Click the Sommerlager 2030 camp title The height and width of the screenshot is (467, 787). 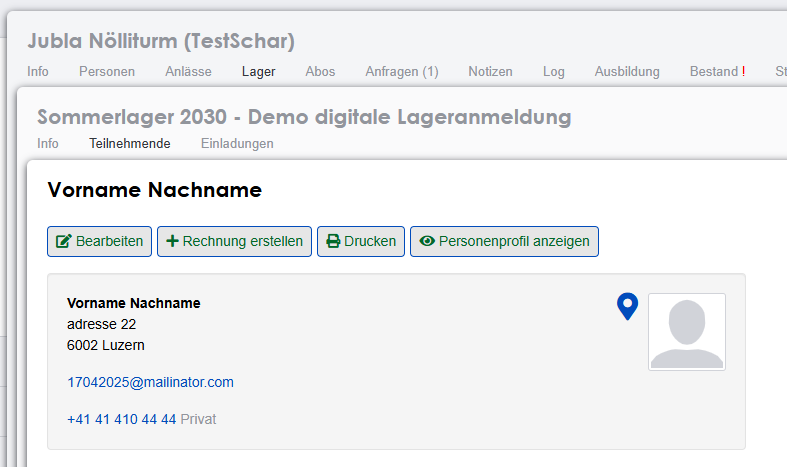304,117
